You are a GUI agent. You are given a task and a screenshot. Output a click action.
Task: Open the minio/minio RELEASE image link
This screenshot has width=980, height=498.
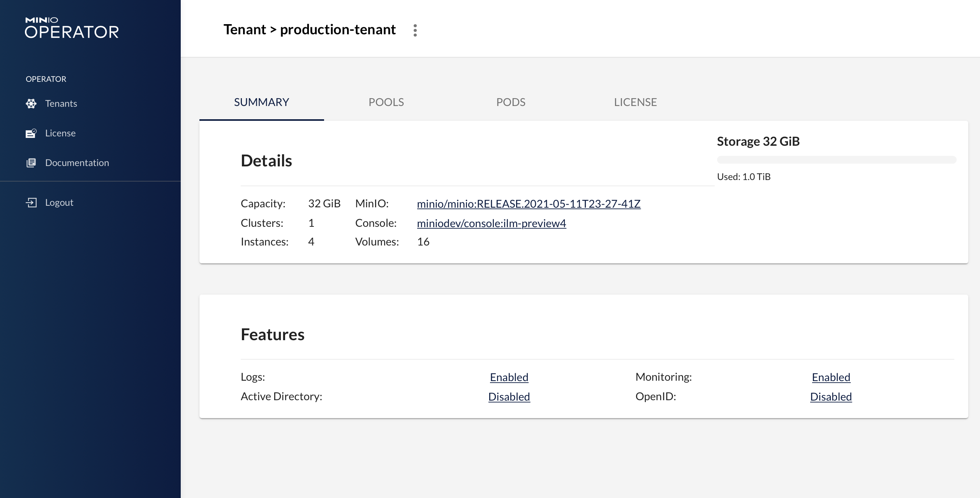(x=529, y=204)
